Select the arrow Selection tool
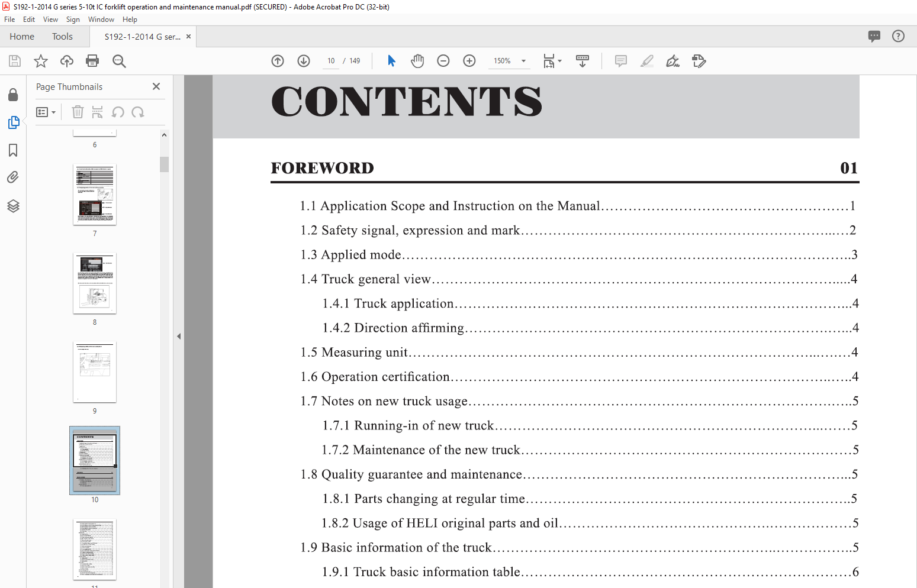This screenshot has height=588, width=917. click(x=391, y=61)
